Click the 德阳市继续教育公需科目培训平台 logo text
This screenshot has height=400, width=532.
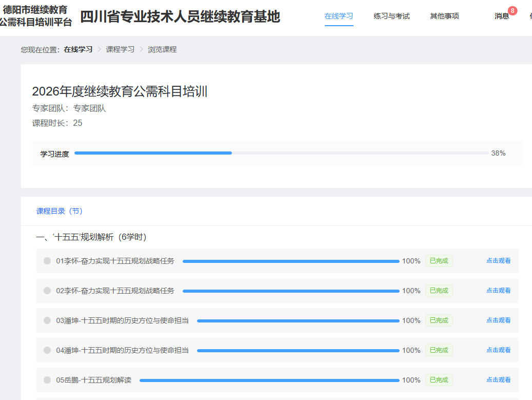pyautogui.click(x=35, y=16)
